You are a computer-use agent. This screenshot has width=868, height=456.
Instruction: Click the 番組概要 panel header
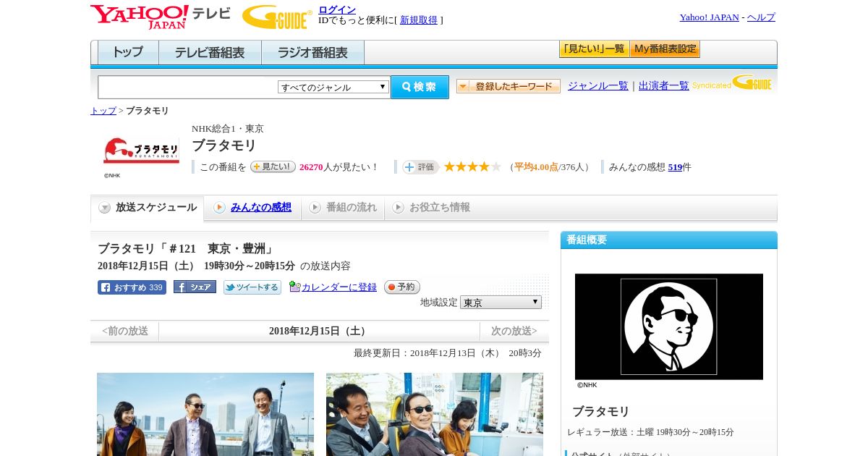point(669,240)
